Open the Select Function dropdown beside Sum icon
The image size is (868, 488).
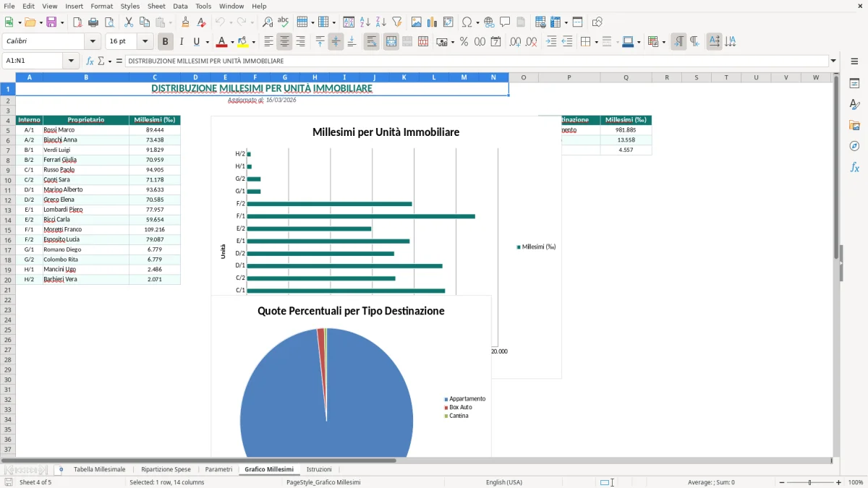coord(110,61)
